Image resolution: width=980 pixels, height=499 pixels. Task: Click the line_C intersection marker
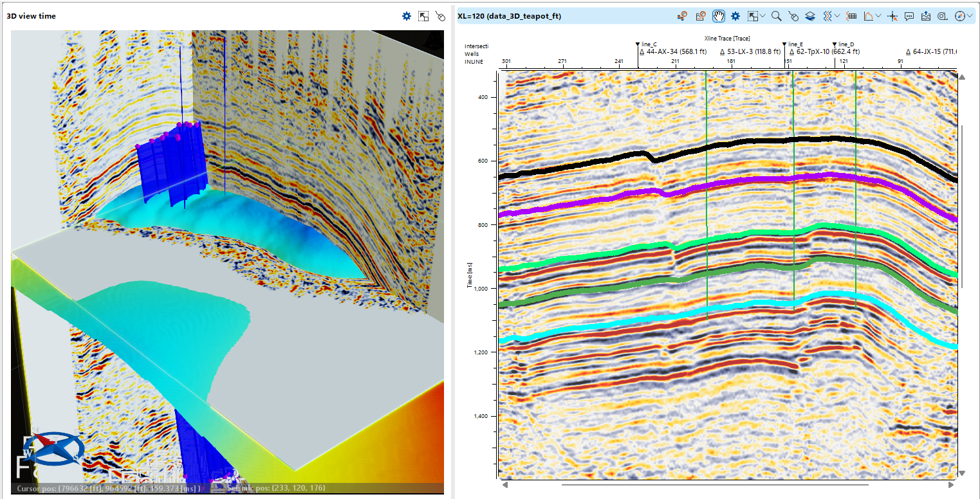[x=639, y=44]
